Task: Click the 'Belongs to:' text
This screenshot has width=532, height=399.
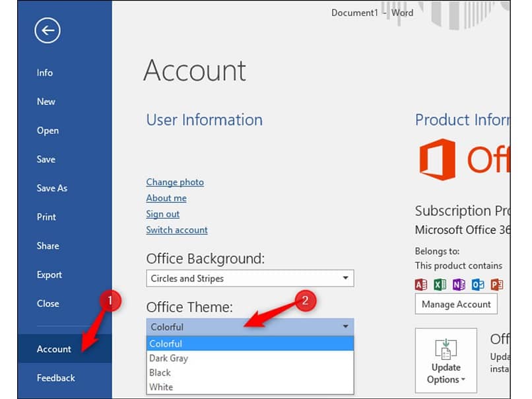Action: pos(438,251)
